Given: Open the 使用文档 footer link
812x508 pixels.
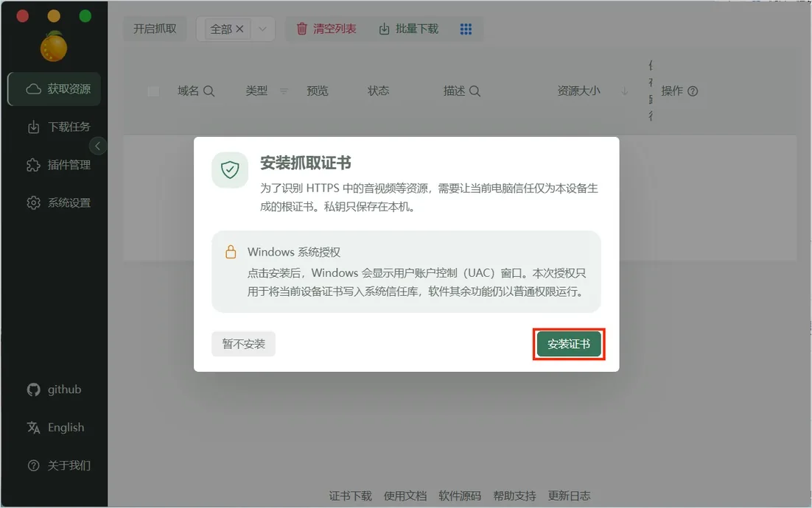Looking at the screenshot, I should pos(405,496).
